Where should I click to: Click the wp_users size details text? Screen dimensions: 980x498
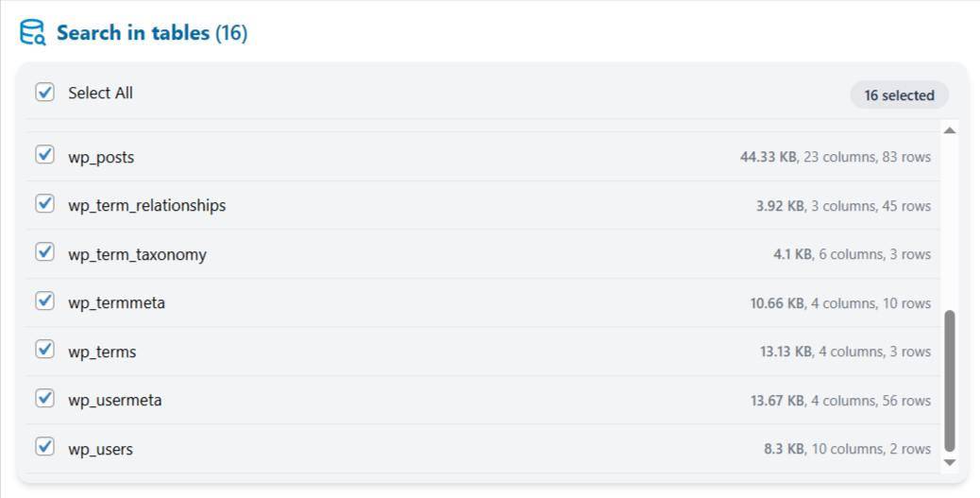(x=847, y=449)
